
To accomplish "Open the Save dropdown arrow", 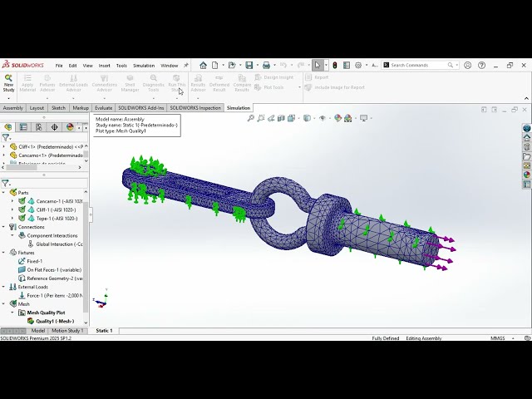I will click(x=258, y=65).
